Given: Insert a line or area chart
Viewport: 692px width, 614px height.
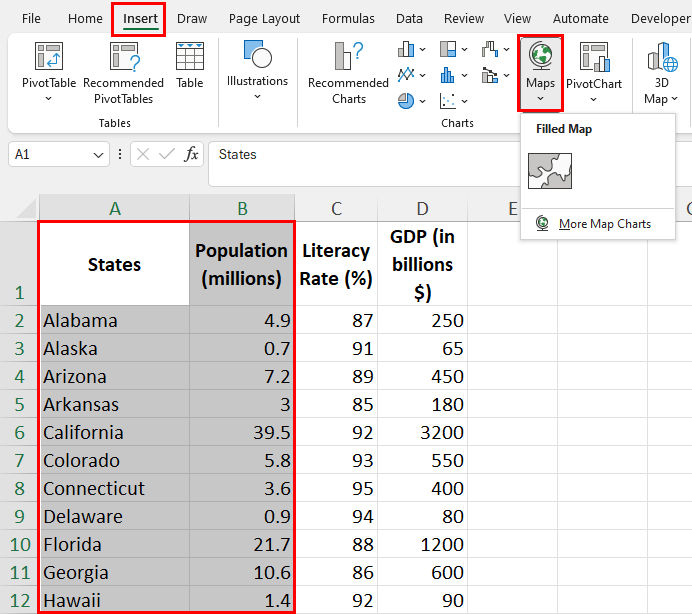Looking at the screenshot, I should click(x=406, y=75).
